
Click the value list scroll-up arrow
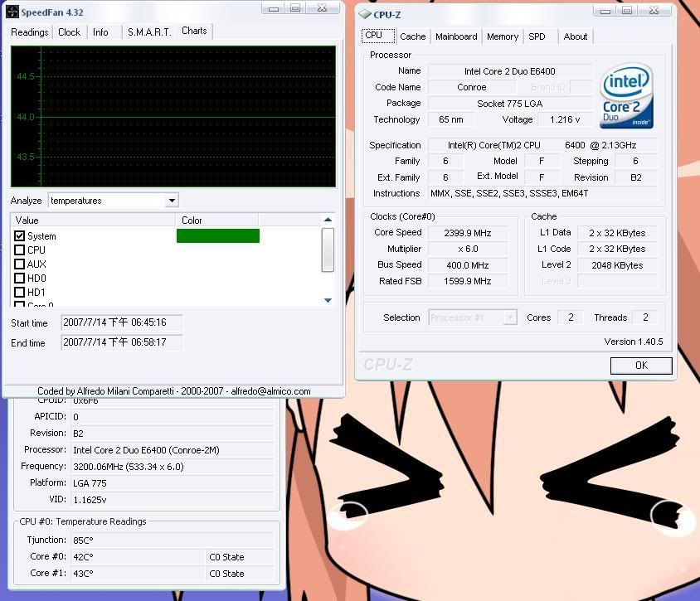pos(328,220)
